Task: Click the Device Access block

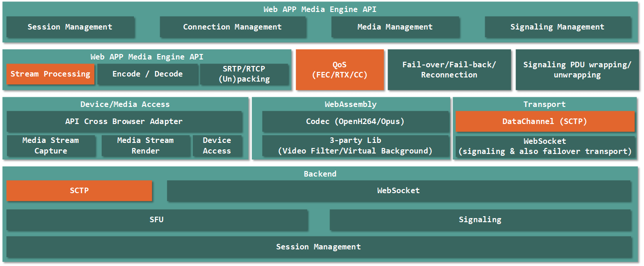Action: point(217,146)
